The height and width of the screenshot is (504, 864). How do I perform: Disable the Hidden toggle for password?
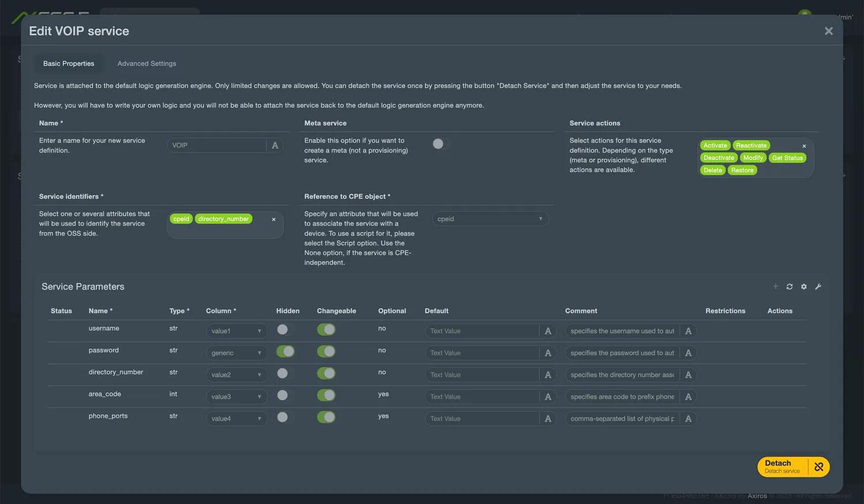point(285,351)
